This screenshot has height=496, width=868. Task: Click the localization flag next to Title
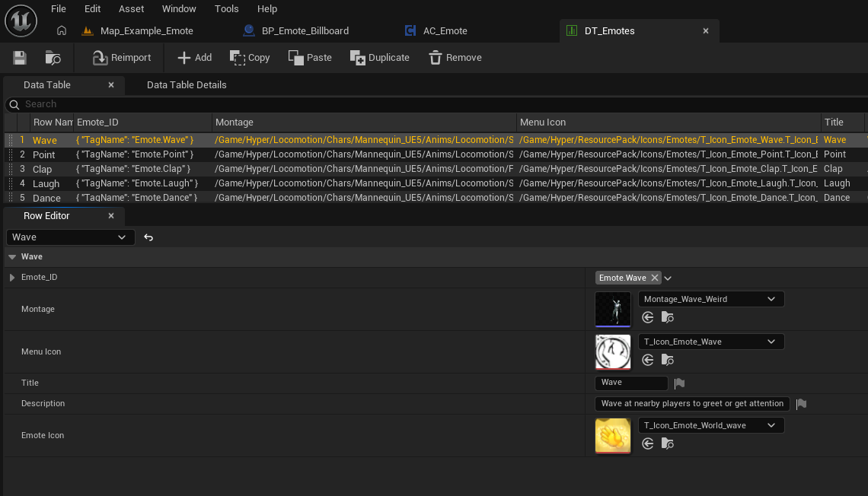pos(680,383)
